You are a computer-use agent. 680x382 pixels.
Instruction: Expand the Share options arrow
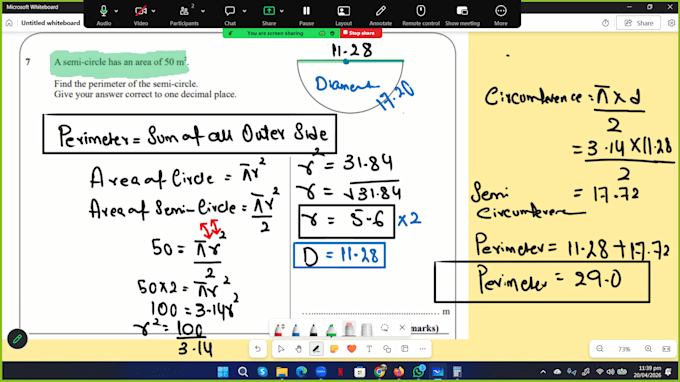[x=282, y=11]
